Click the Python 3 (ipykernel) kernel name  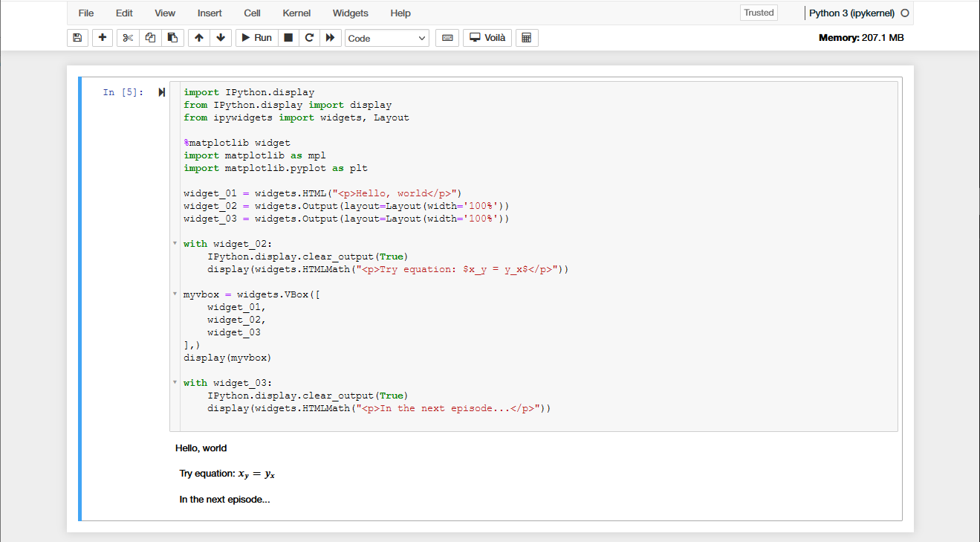coord(851,13)
